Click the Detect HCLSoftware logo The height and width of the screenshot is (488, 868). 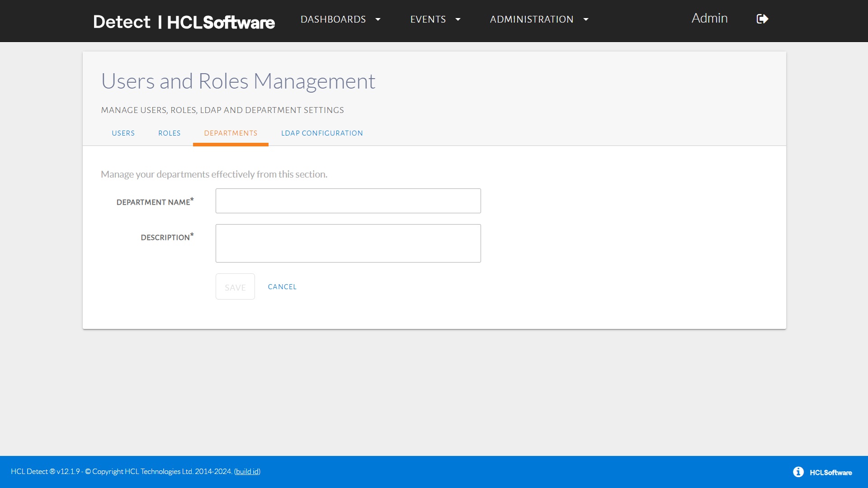click(x=184, y=22)
